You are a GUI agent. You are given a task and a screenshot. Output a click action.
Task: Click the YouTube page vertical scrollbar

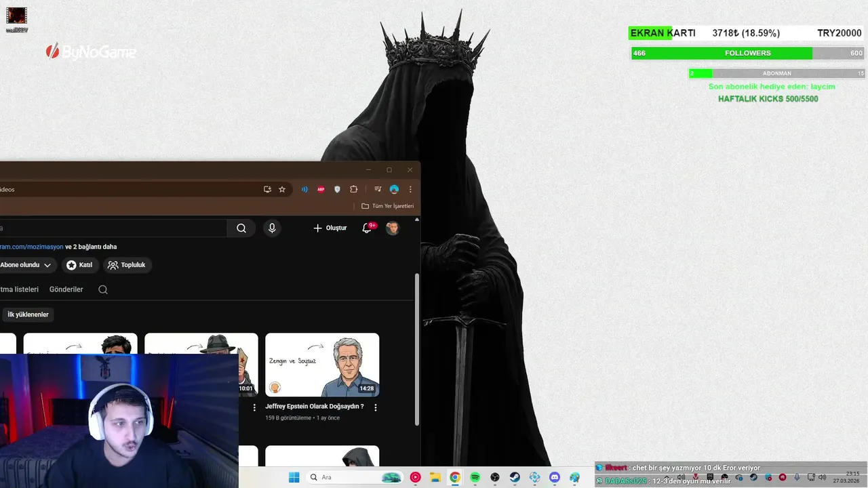[x=417, y=350]
